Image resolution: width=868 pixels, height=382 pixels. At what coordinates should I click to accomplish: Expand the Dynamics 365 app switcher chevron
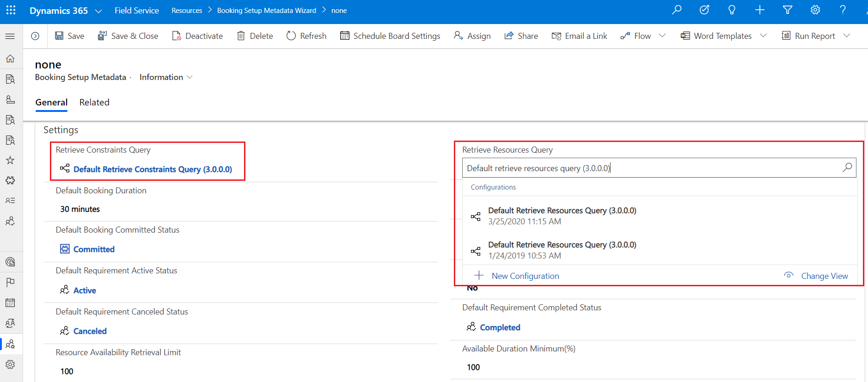[98, 11]
